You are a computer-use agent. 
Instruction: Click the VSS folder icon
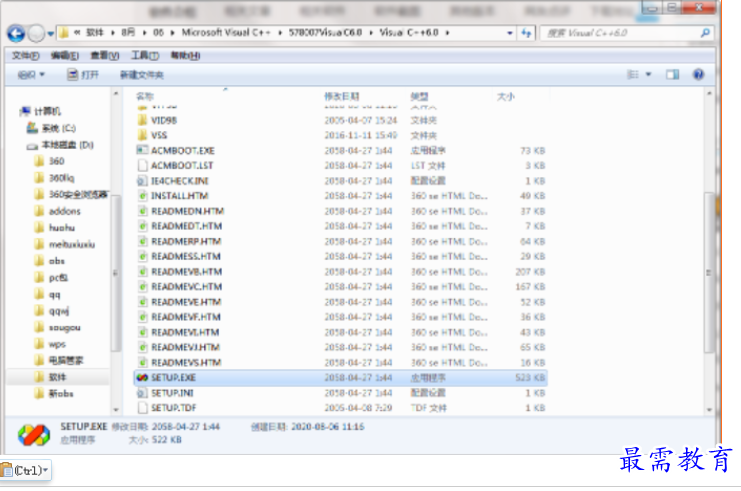[x=142, y=135]
